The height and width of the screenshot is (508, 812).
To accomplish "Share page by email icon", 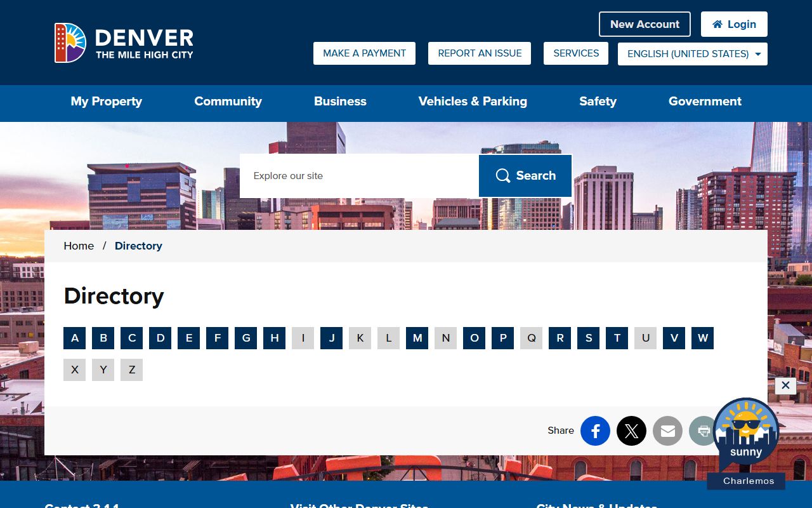I will 667,431.
